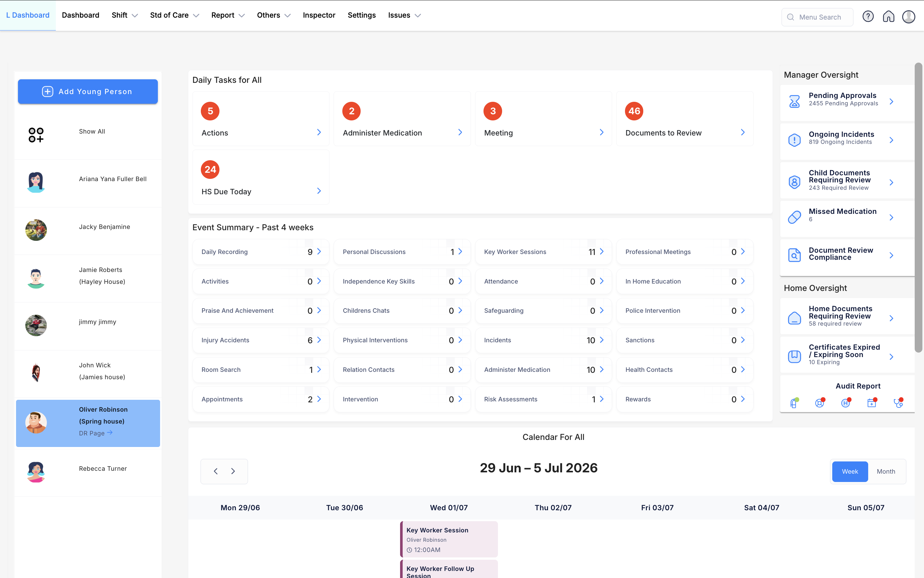Open the Room Search summary row
This screenshot has width=924, height=578.
(x=261, y=369)
